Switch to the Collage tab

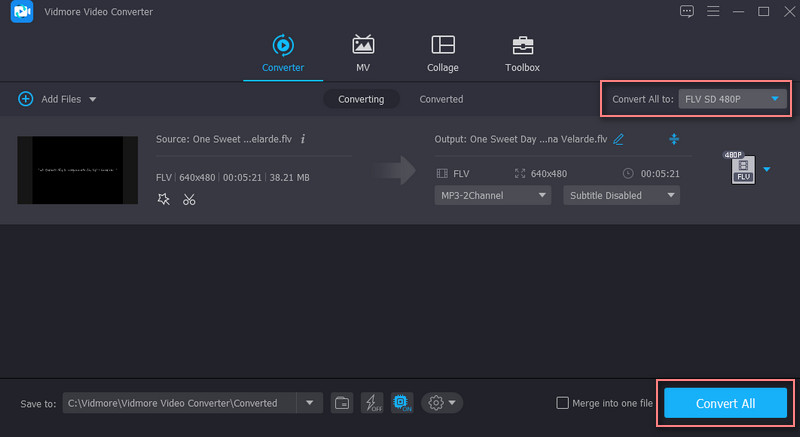[442, 53]
